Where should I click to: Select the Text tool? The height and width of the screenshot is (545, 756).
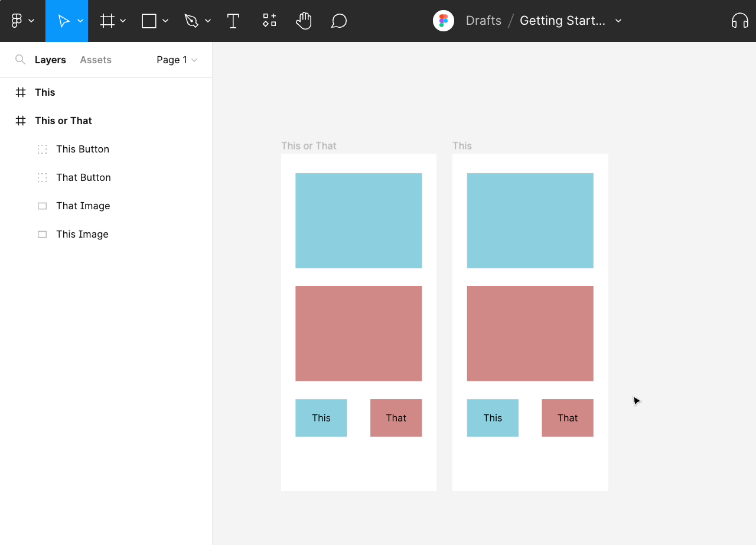(x=233, y=21)
